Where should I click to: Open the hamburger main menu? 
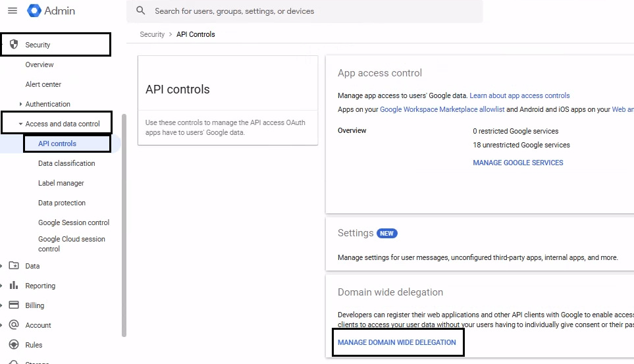13,11
